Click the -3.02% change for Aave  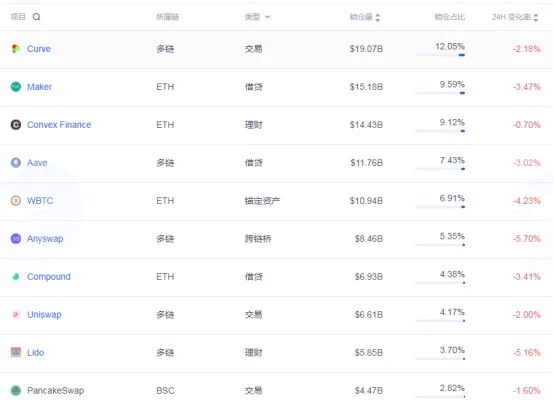click(526, 163)
